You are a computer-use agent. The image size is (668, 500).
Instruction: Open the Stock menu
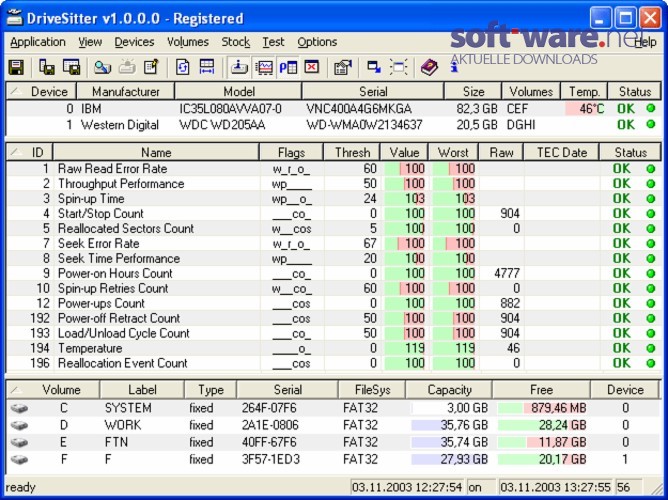[x=236, y=42]
